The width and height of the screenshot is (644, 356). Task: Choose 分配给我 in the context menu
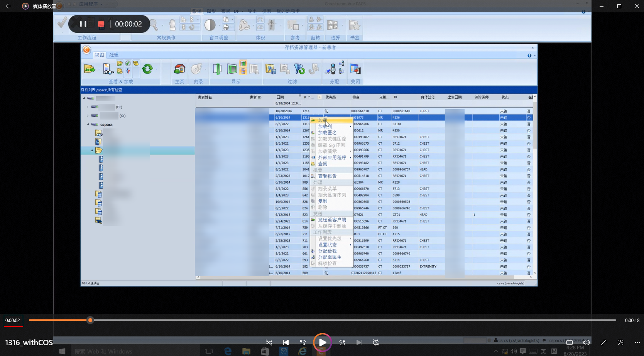(x=331, y=251)
